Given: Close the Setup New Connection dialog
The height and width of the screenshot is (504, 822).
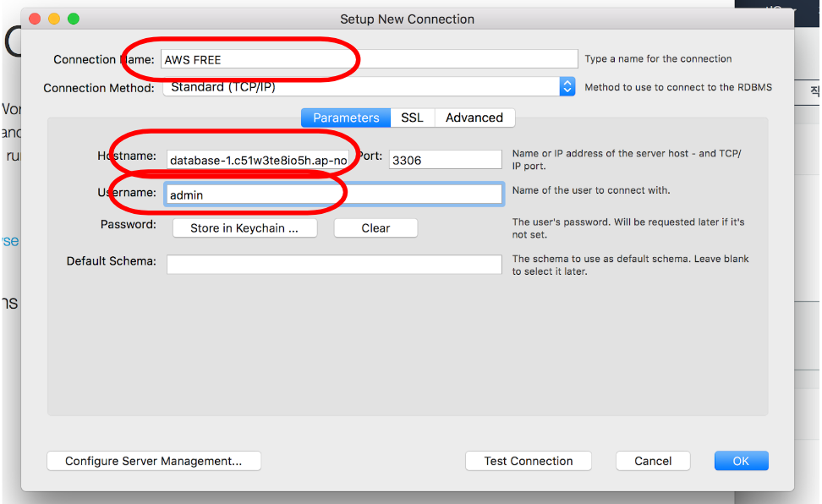Looking at the screenshot, I should click(36, 19).
